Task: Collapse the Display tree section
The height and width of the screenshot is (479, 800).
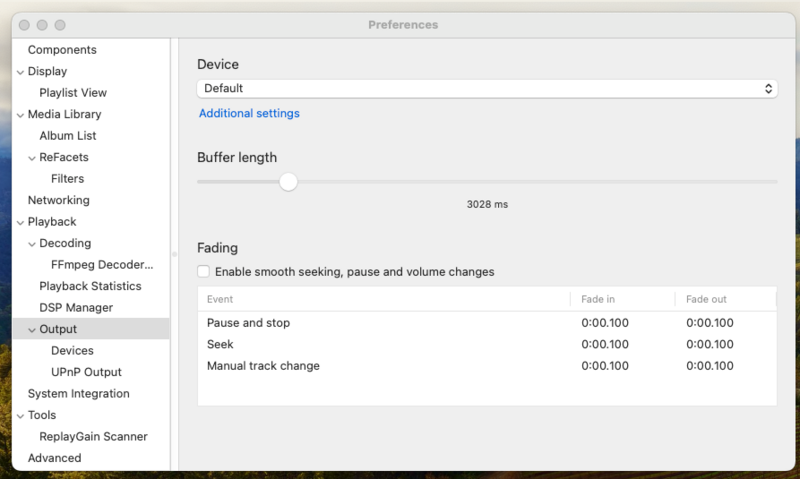Action: coord(20,72)
